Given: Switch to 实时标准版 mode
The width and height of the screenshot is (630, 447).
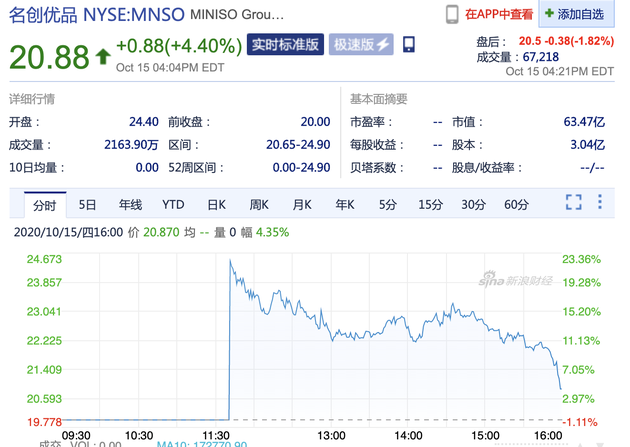Looking at the screenshot, I should coord(285,45).
